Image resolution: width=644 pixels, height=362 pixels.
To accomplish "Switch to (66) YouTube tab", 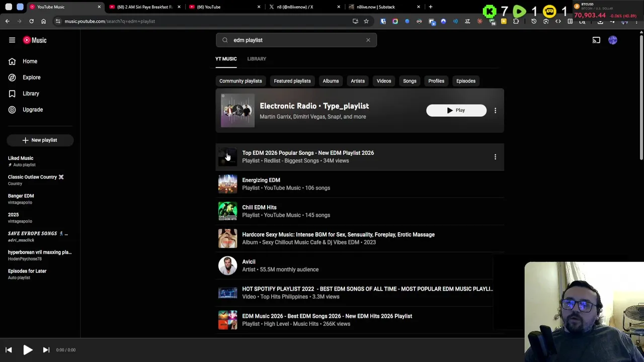I will click(224, 7).
